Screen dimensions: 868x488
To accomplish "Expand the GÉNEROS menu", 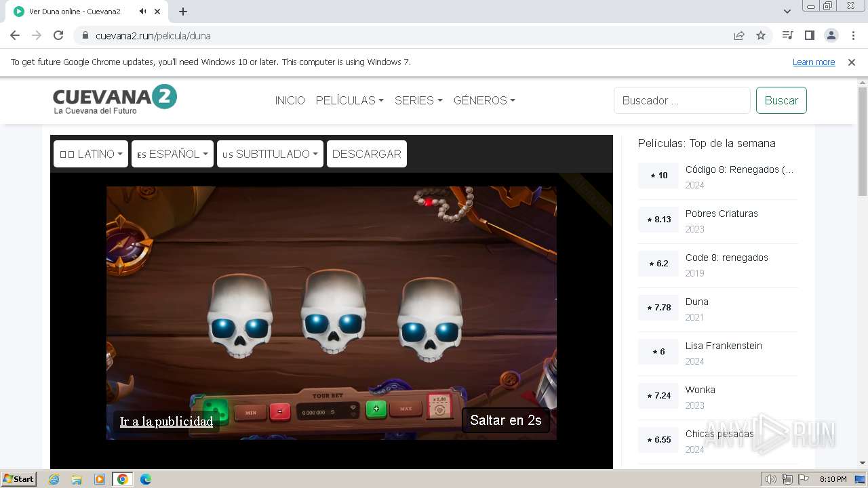I will (484, 100).
